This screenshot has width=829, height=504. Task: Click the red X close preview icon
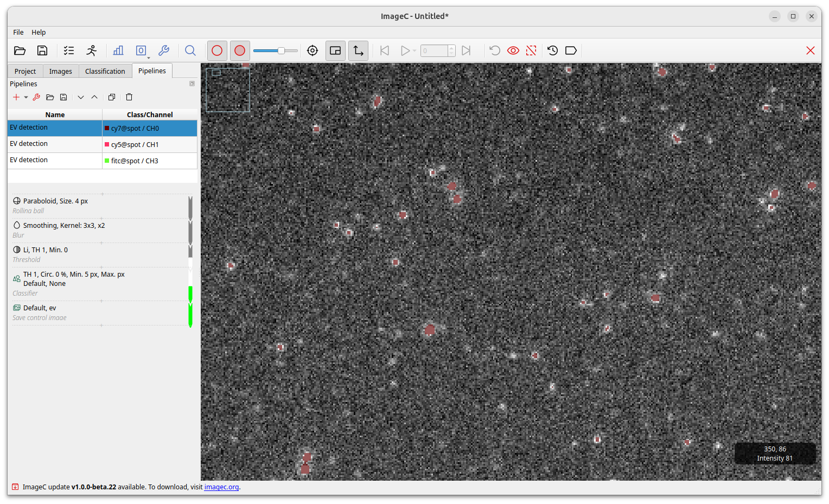(x=811, y=50)
